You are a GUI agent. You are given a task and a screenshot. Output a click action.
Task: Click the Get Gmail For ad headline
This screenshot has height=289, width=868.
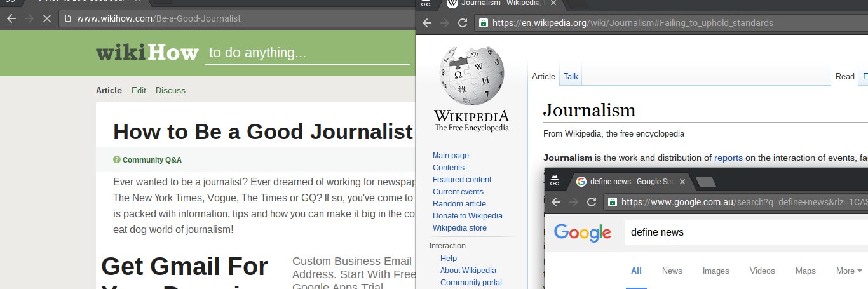(184, 267)
